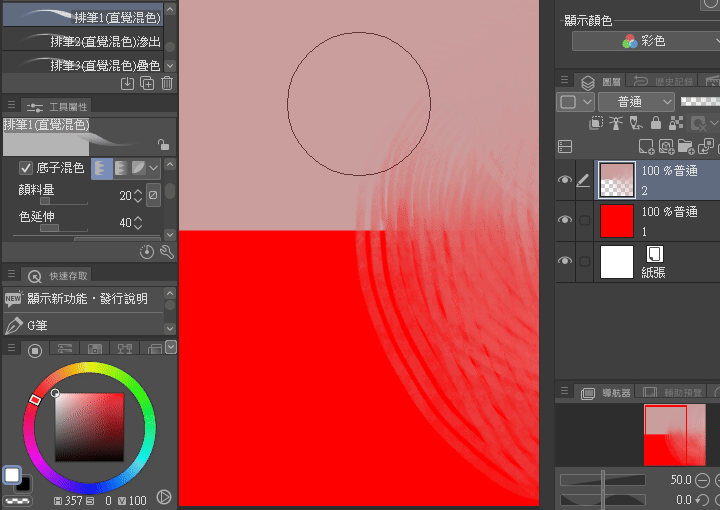Hide layer 1 with its eye icon
Viewport: 720px width, 510px height.
(x=565, y=220)
